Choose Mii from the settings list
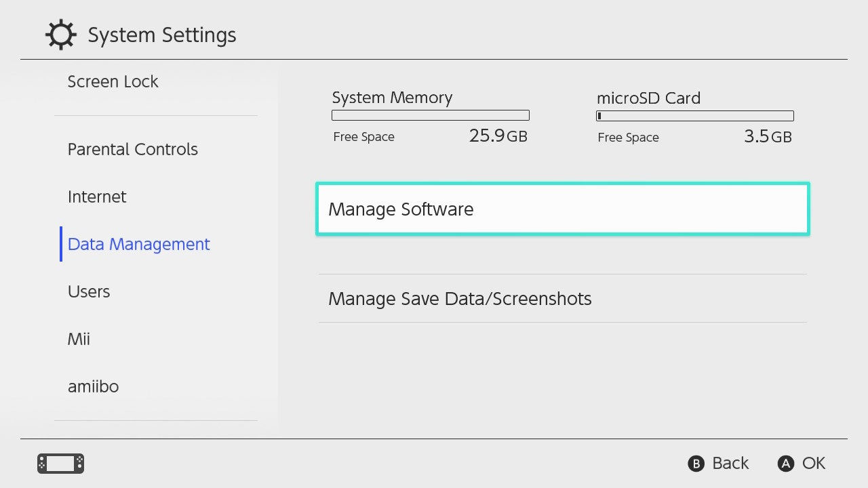868x488 pixels. tap(79, 340)
